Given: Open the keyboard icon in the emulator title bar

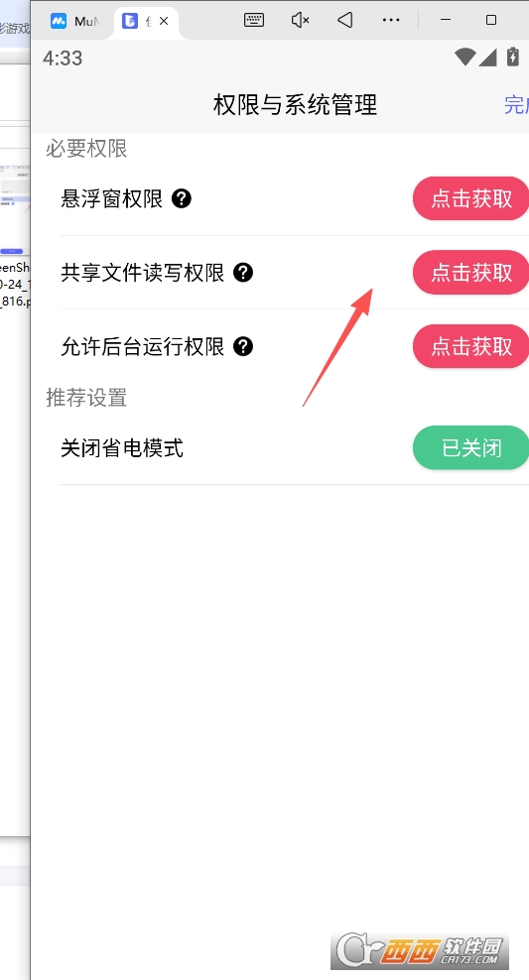Looking at the screenshot, I should (253, 20).
